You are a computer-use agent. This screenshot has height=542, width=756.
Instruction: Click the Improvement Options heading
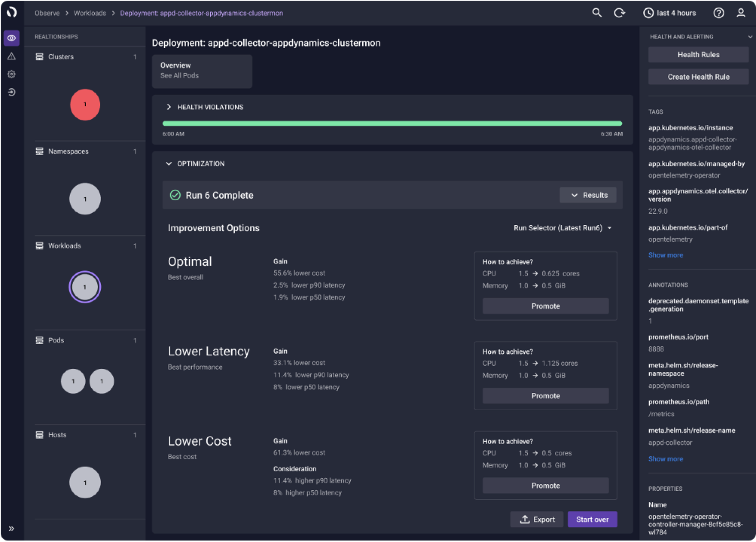coord(214,228)
